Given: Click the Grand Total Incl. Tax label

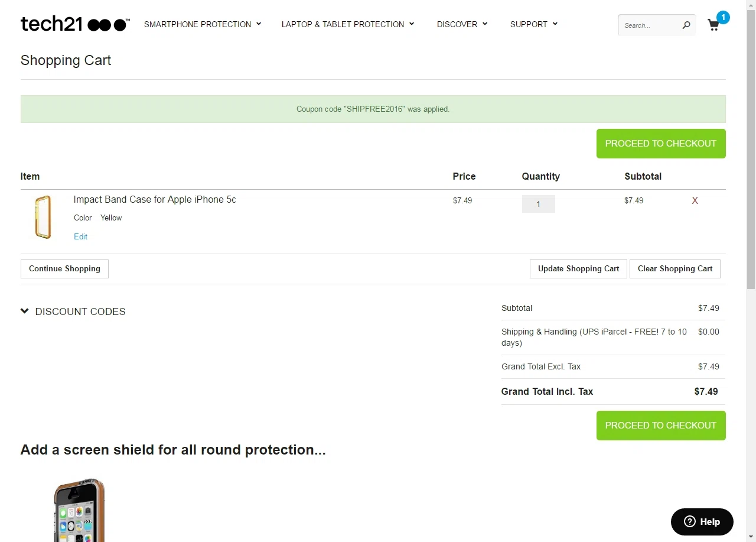Looking at the screenshot, I should (547, 391).
